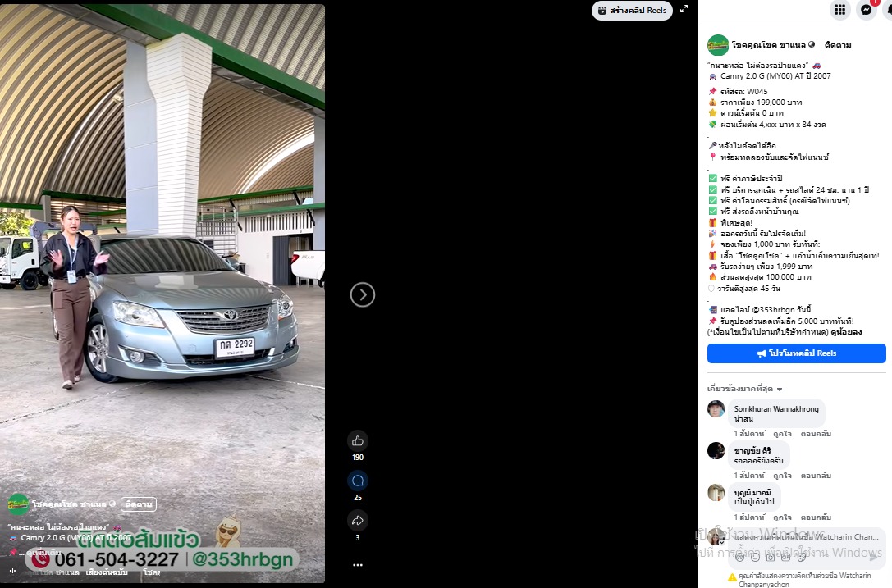Like the comment 'เป็นปู่เกินไป'
Image resolution: width=892 pixels, height=588 pixels.
click(x=782, y=517)
